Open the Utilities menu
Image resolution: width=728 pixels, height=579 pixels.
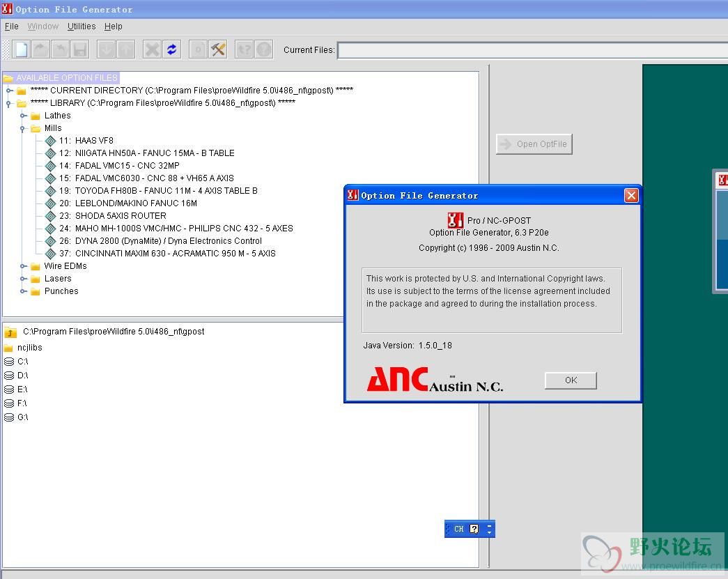82,26
